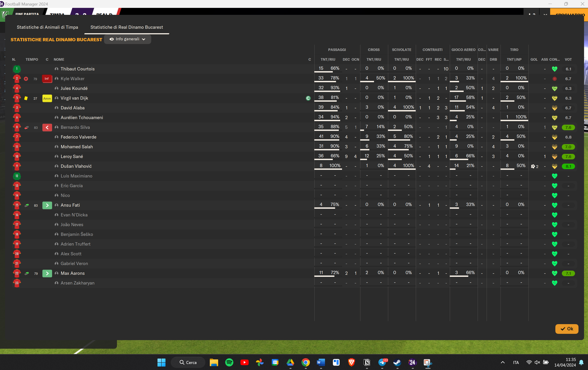Click Max Aarons' 7.1 rating badge
This screenshot has width=588, height=370.
(568, 273)
